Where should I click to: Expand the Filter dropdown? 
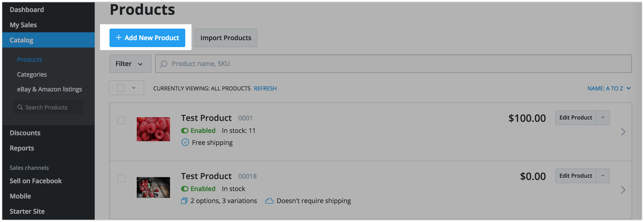point(130,64)
